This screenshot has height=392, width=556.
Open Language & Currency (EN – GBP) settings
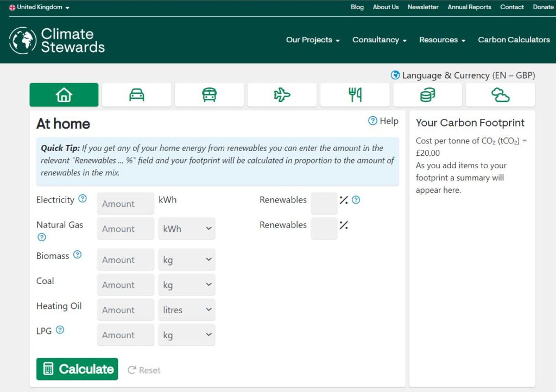[463, 75]
